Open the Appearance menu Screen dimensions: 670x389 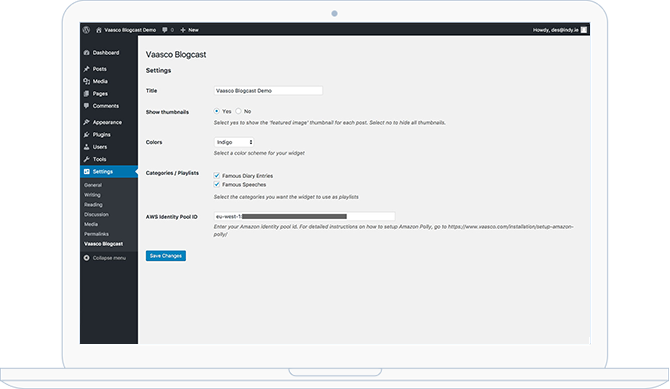point(107,122)
